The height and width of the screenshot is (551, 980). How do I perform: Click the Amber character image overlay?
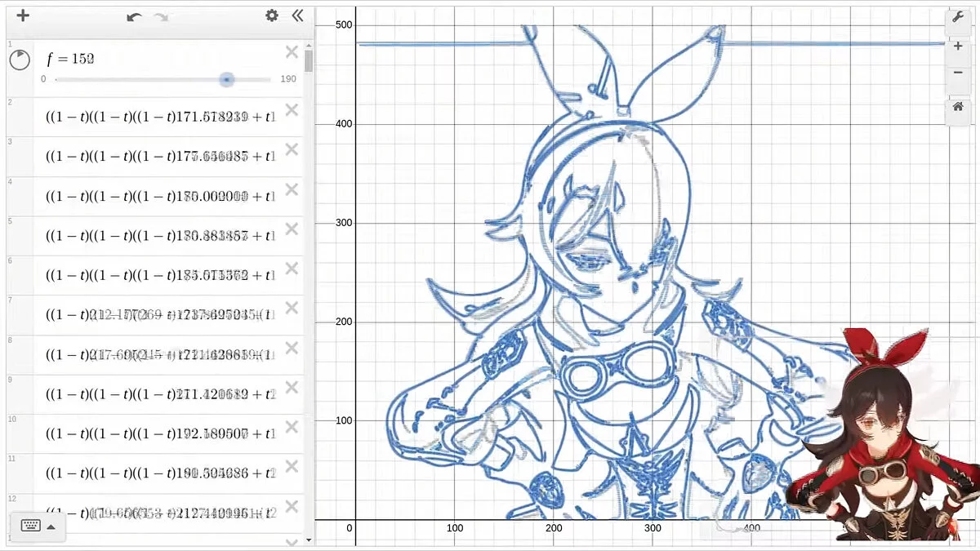[x=884, y=434]
